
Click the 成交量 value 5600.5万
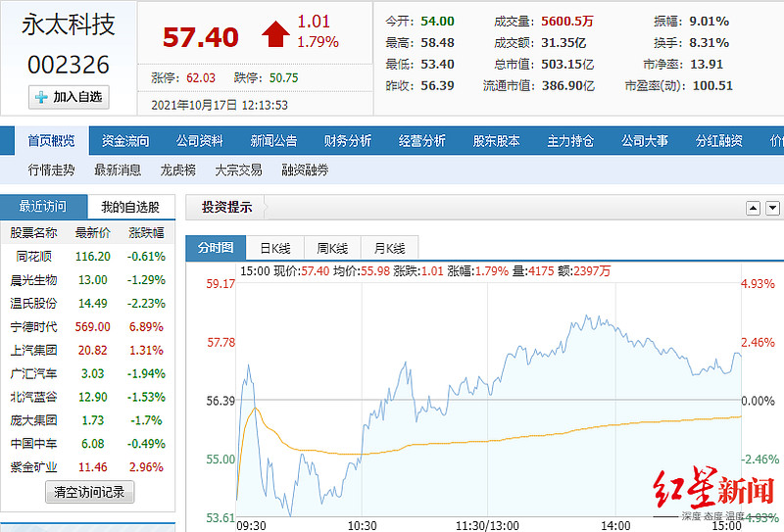[x=567, y=22]
